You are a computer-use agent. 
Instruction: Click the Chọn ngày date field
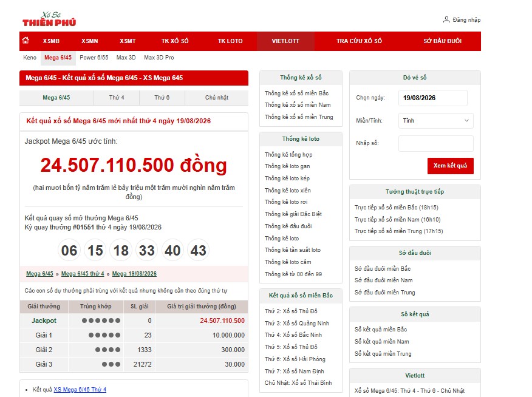[432, 98]
